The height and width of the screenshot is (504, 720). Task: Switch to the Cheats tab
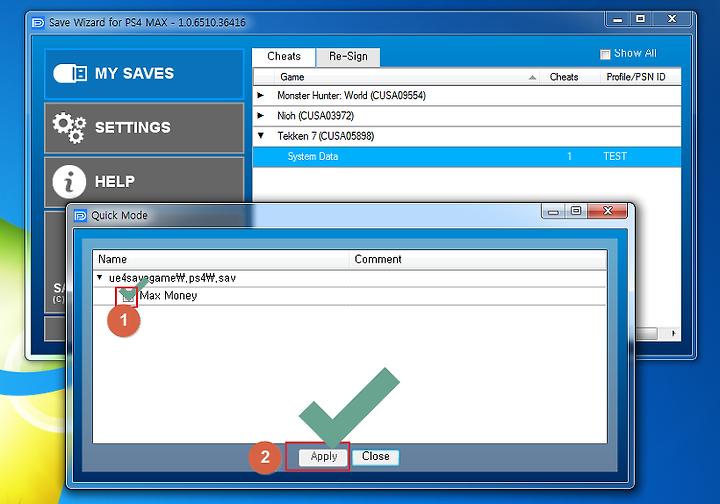coord(284,56)
